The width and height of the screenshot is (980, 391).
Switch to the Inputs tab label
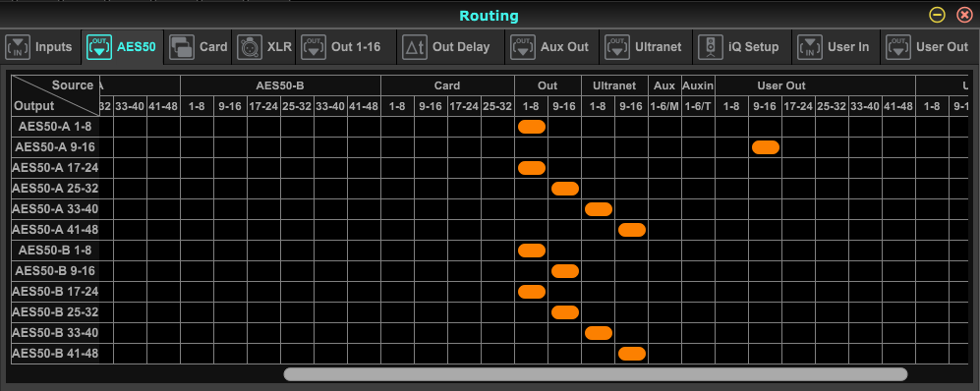point(54,47)
